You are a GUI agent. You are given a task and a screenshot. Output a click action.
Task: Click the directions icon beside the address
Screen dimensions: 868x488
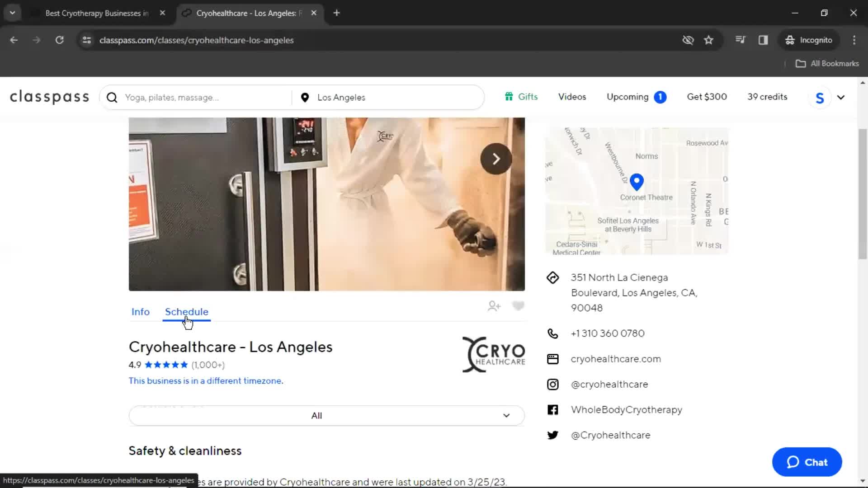[552, 277]
